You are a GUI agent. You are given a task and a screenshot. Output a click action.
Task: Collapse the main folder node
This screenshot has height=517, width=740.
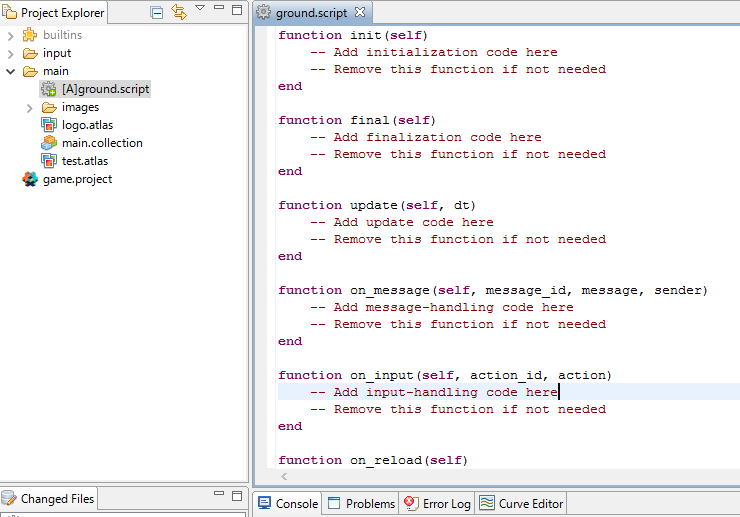coord(10,72)
